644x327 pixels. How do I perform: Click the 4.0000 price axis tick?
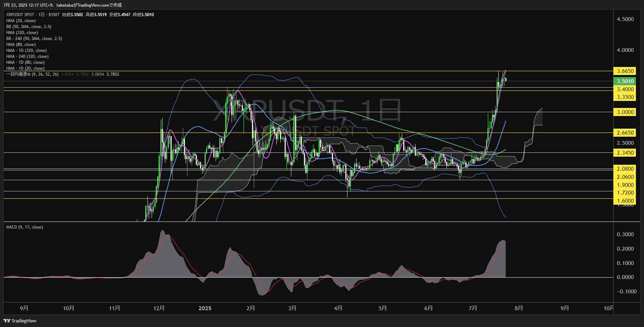click(625, 50)
